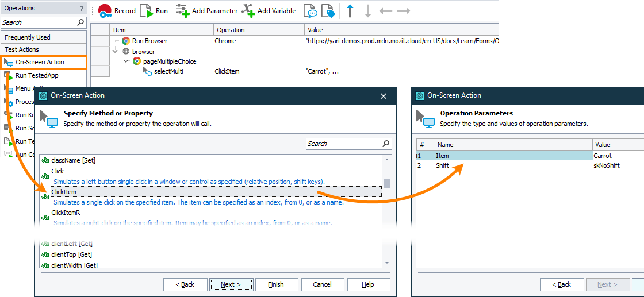Click the Outdent left arrow icon

point(386,10)
